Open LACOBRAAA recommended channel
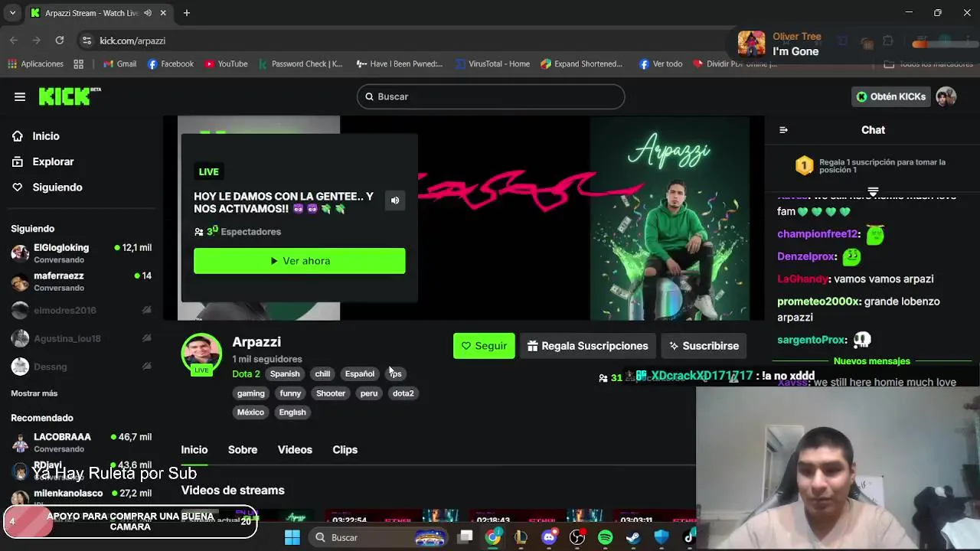 click(81, 442)
